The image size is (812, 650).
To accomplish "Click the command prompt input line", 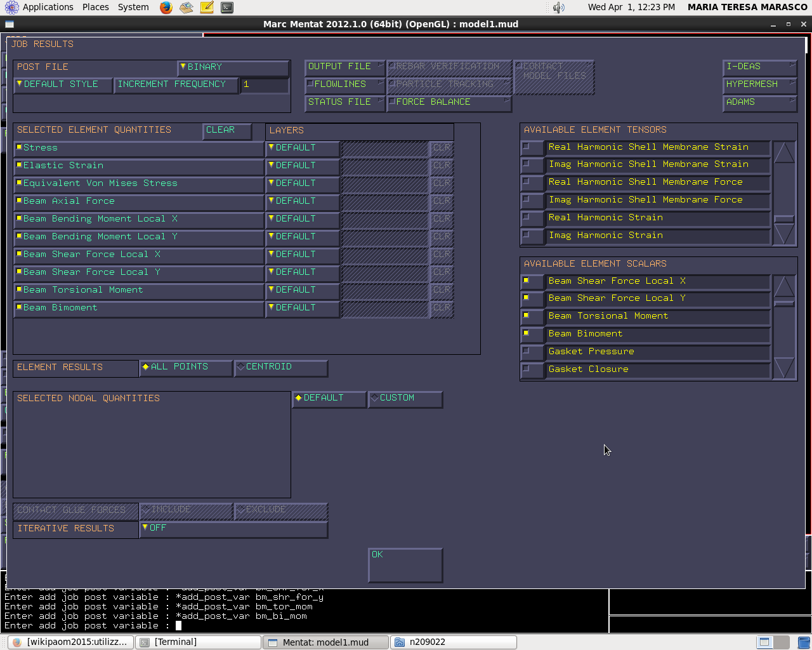I will click(304, 626).
